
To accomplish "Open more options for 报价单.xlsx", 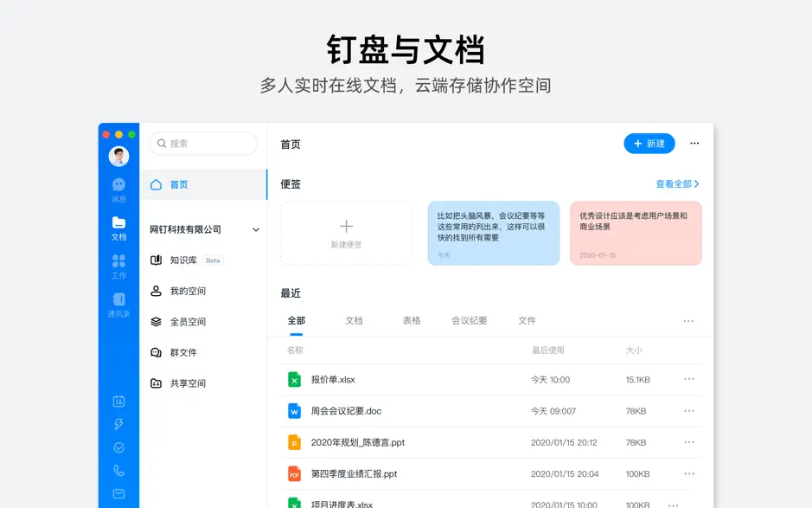I will [x=689, y=379].
